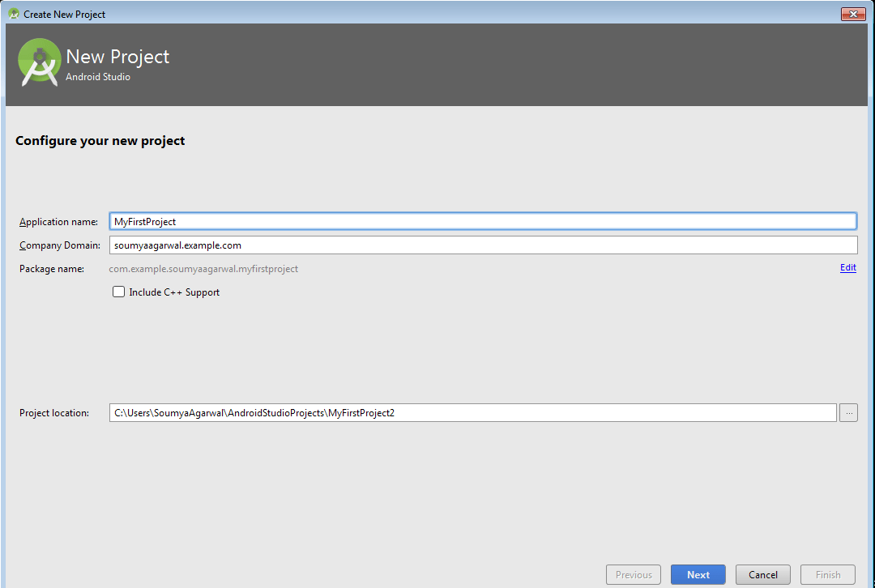Enable the Include C++ Support checkbox
This screenshot has height=588, width=875.
pos(118,292)
